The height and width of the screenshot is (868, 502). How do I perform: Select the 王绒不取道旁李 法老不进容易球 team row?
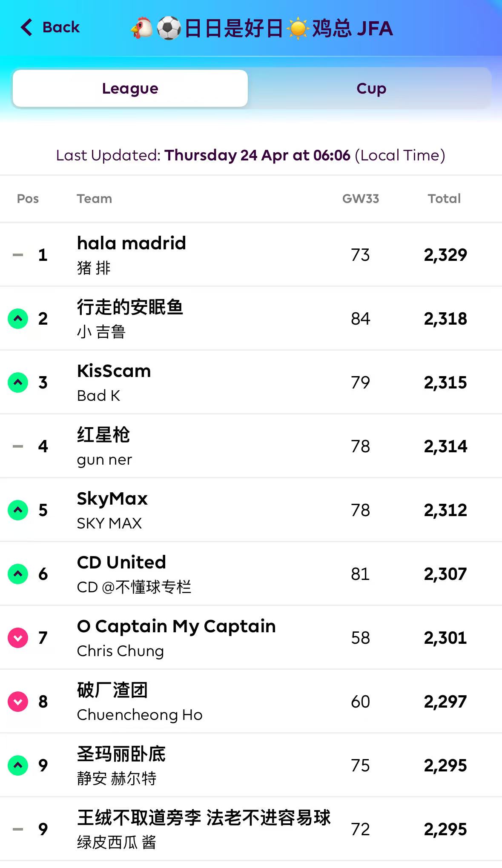click(204, 818)
